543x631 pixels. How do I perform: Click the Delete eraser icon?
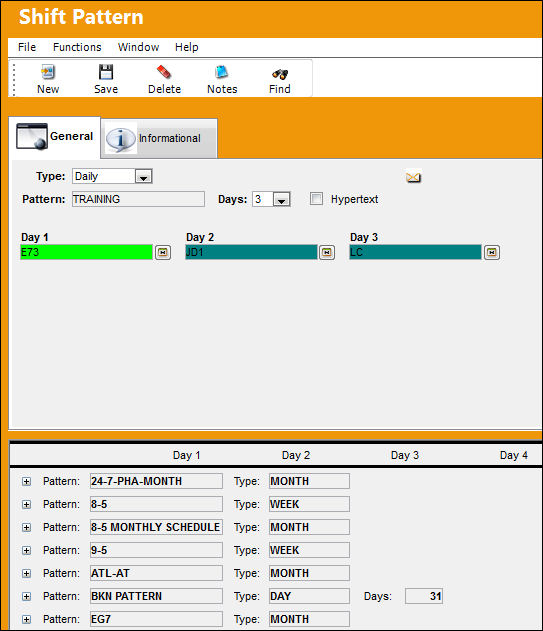click(164, 72)
